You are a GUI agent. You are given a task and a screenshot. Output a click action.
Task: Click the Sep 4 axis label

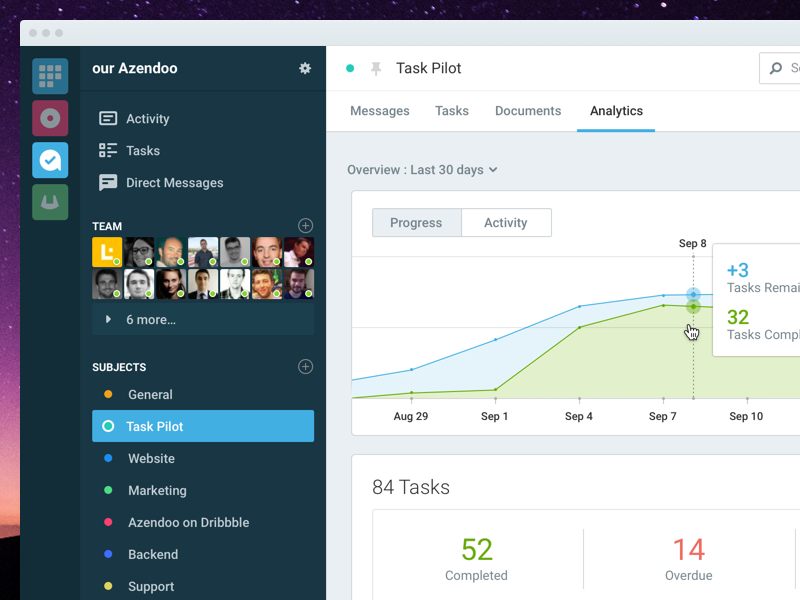click(579, 416)
